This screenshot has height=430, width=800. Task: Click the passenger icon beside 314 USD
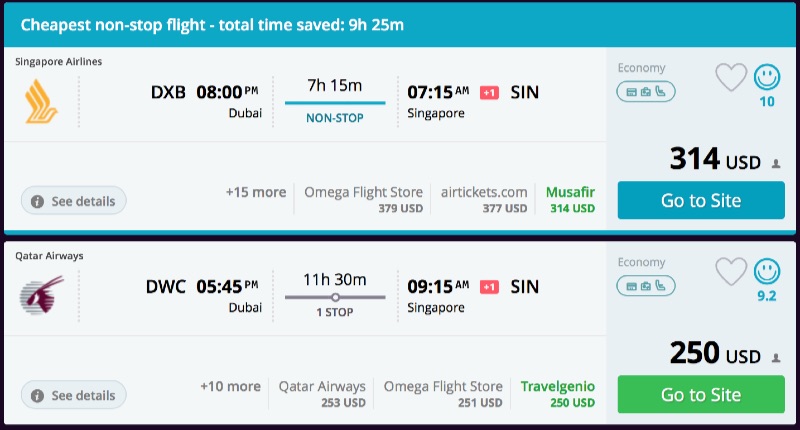[776, 163]
